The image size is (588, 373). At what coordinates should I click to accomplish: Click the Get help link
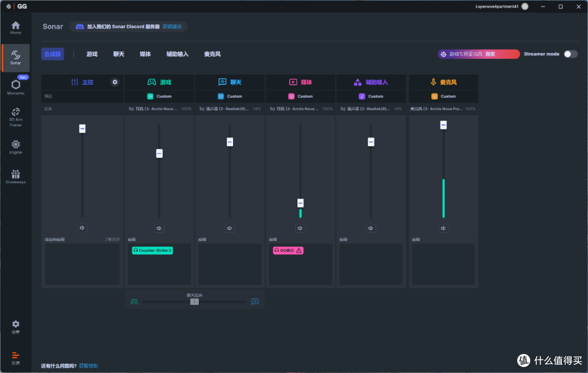pos(89,366)
